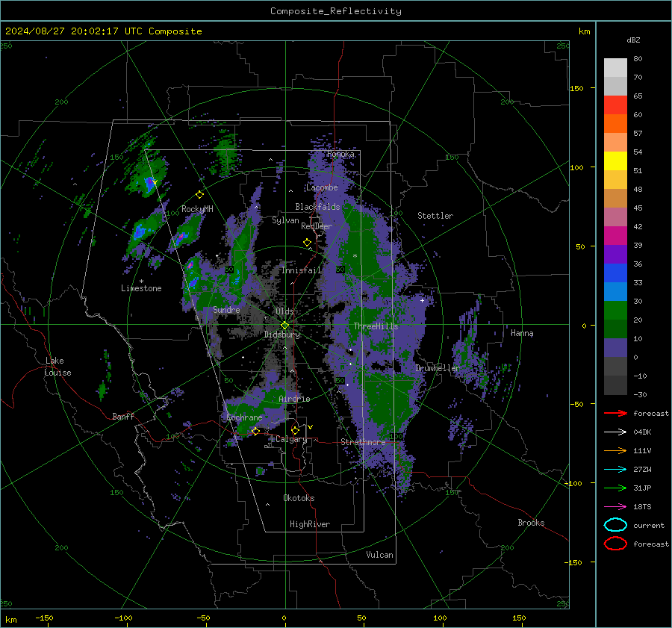Click the red forecast arrow in the legend
672x628 pixels.
[615, 413]
